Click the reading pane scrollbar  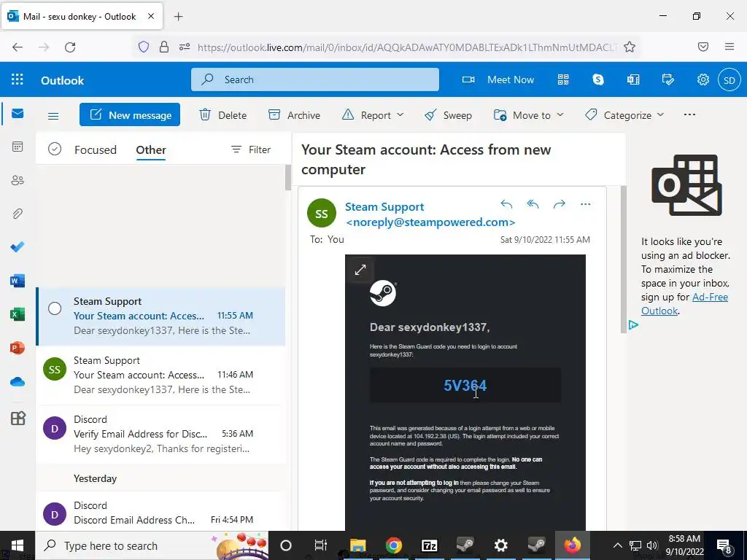[x=624, y=260]
